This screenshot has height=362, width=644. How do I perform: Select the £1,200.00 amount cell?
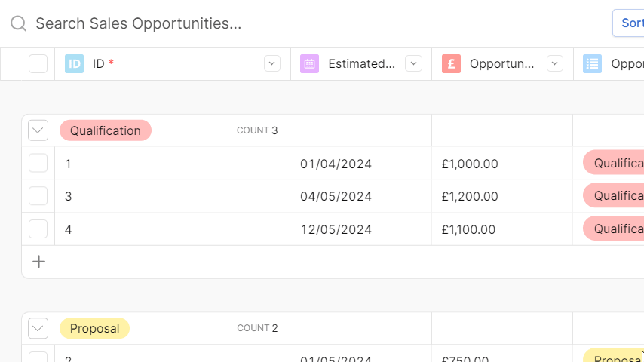502,196
